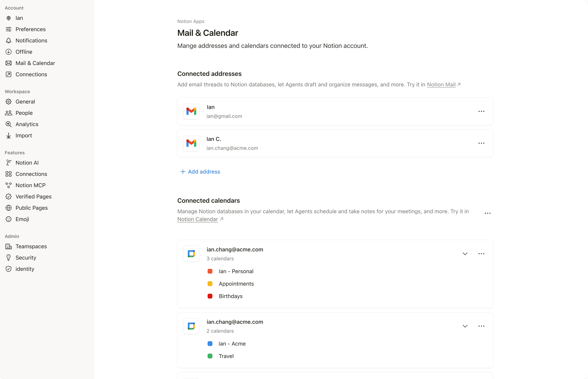588x379 pixels.
Task: Collapse the 2 calendars account list
Action: 465,326
